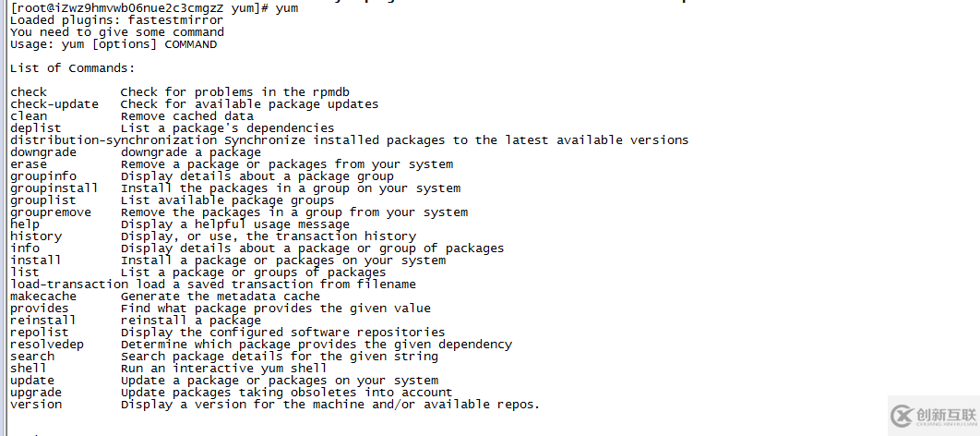Click the 'Usage: yum [options] COMMAND' line
980x436 pixels.
(x=114, y=44)
